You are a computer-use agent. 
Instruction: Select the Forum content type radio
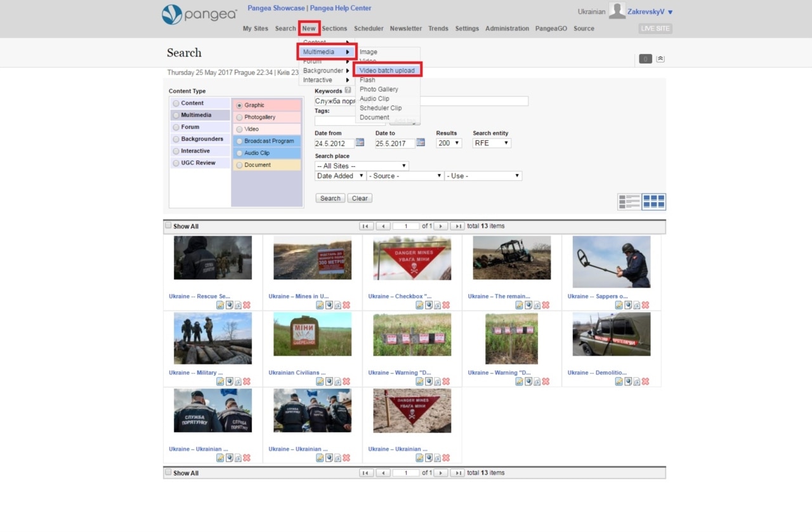click(176, 128)
